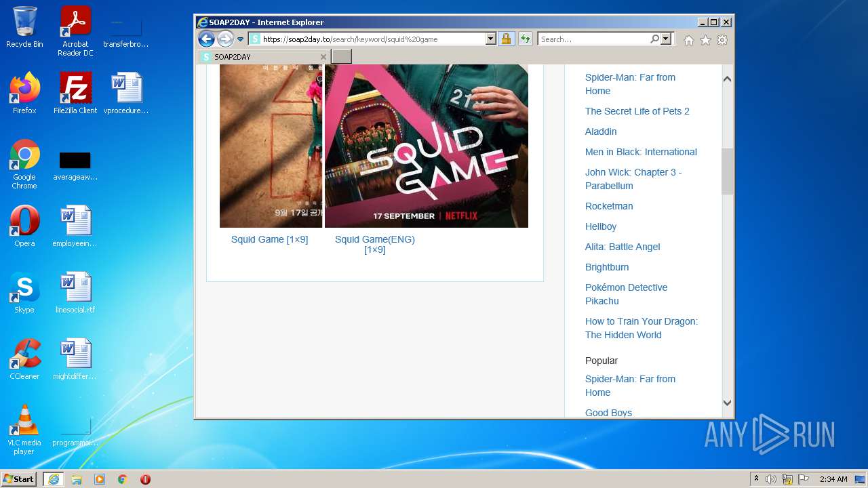Open media player taskbar icon
The height and width of the screenshot is (488, 868).
pyautogui.click(x=100, y=479)
